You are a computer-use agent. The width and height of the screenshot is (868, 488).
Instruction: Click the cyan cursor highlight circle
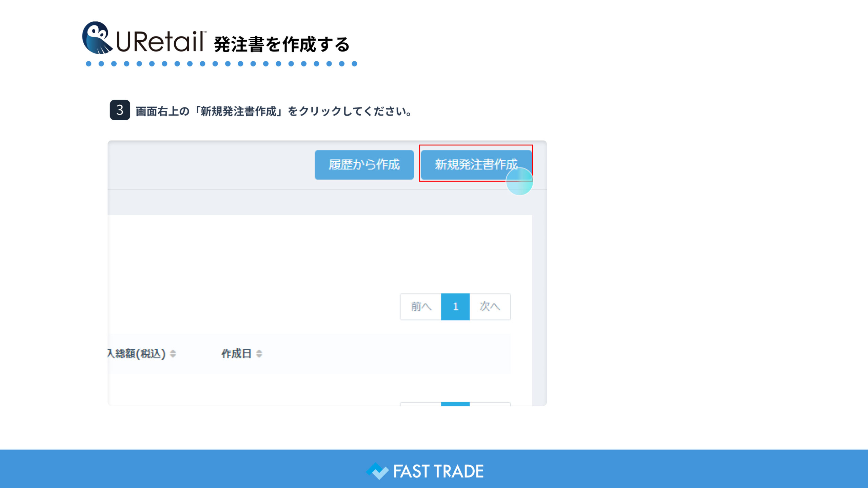pyautogui.click(x=519, y=182)
